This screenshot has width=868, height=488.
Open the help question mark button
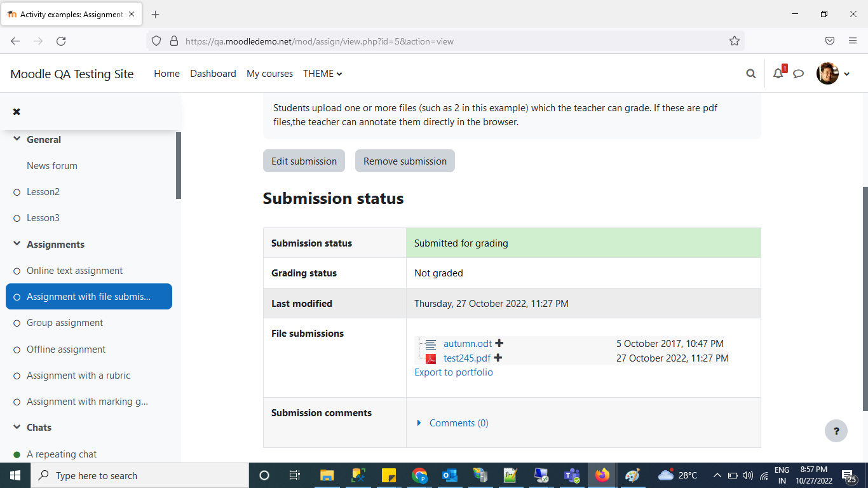click(x=836, y=430)
